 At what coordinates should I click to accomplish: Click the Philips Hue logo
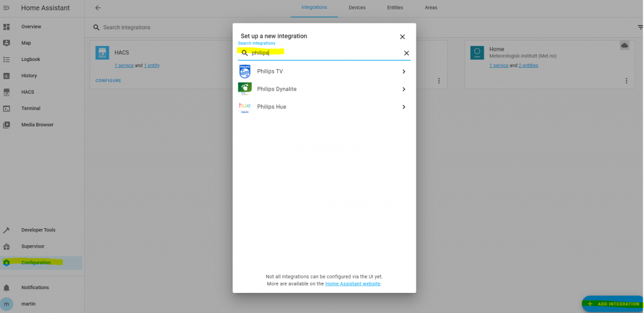click(x=245, y=107)
